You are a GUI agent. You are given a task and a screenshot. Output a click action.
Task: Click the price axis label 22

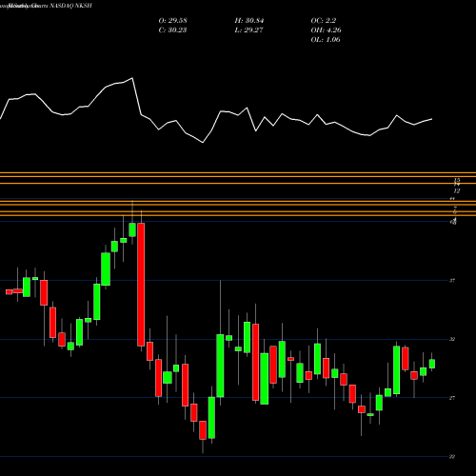point(452,457)
